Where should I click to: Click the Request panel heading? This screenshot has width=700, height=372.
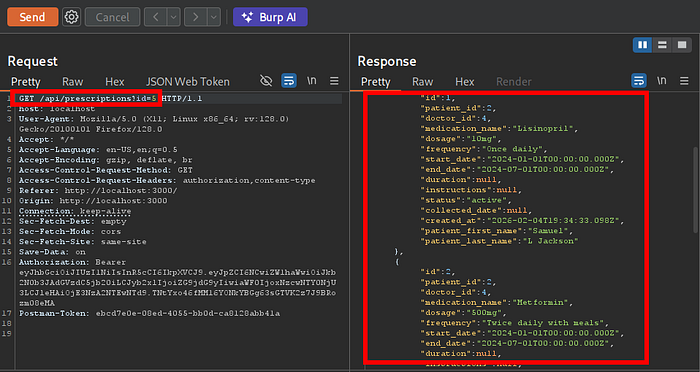33,61
